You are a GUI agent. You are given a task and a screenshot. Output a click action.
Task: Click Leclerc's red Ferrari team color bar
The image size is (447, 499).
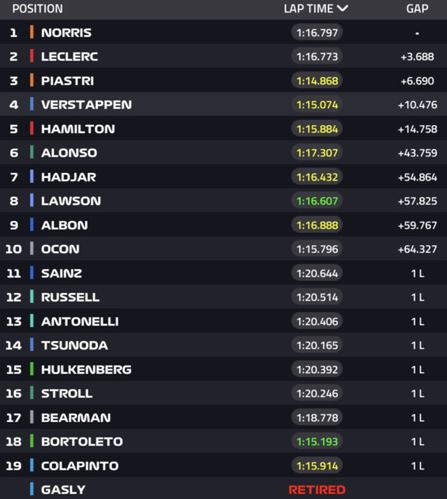pos(32,56)
